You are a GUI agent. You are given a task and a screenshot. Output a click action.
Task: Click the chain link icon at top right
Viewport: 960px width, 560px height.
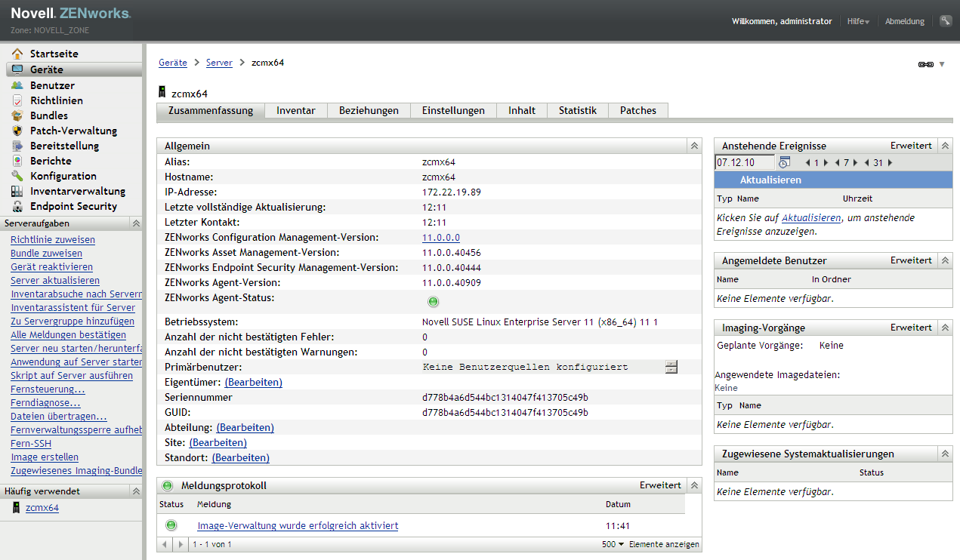point(925,64)
